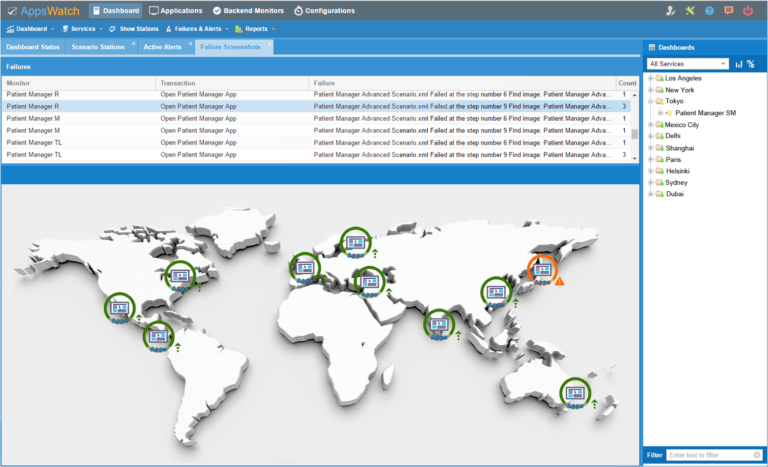Clear the filter text with x icon
Viewport: 768px width, 467px height.
[x=757, y=455]
